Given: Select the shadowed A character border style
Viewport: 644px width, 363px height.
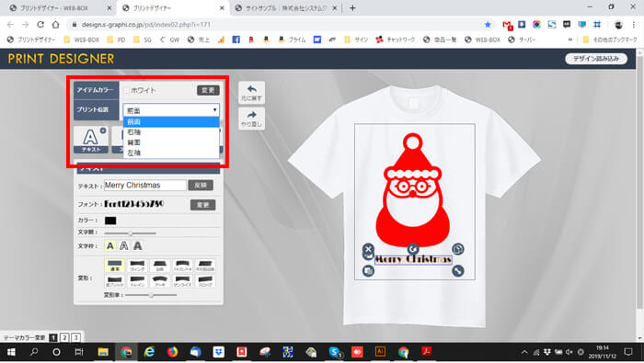Looking at the screenshot, I should tap(138, 245).
